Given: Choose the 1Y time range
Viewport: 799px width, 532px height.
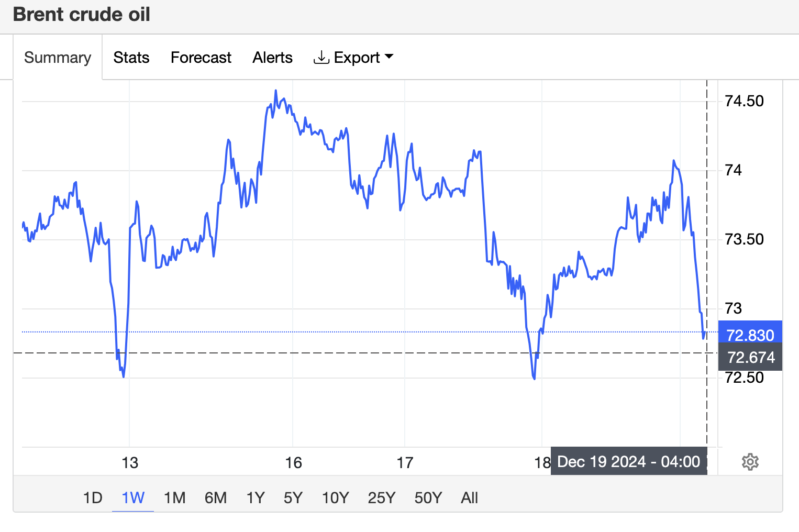Looking at the screenshot, I should (x=256, y=497).
